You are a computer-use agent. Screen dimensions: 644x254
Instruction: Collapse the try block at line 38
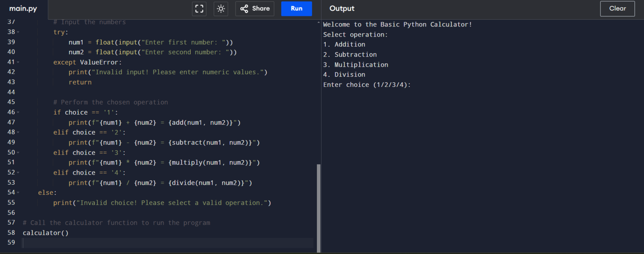click(18, 32)
